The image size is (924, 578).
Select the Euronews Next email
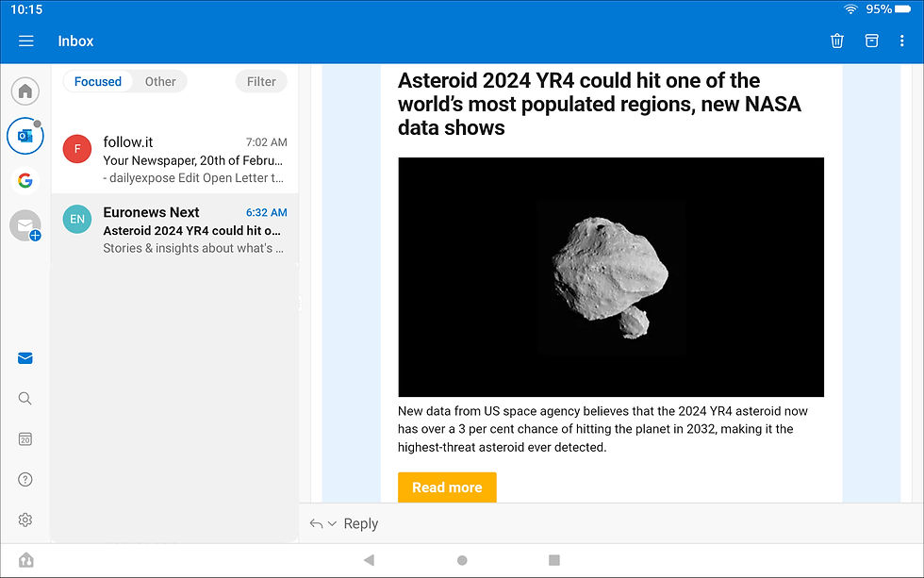click(x=175, y=230)
